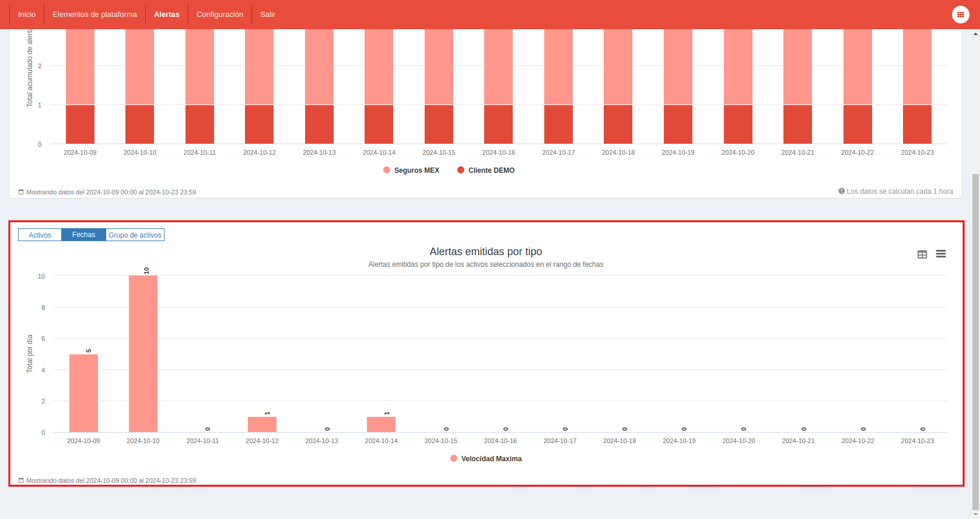The height and width of the screenshot is (519, 980).
Task: Switch to the Activos tab
Action: pyautogui.click(x=40, y=235)
